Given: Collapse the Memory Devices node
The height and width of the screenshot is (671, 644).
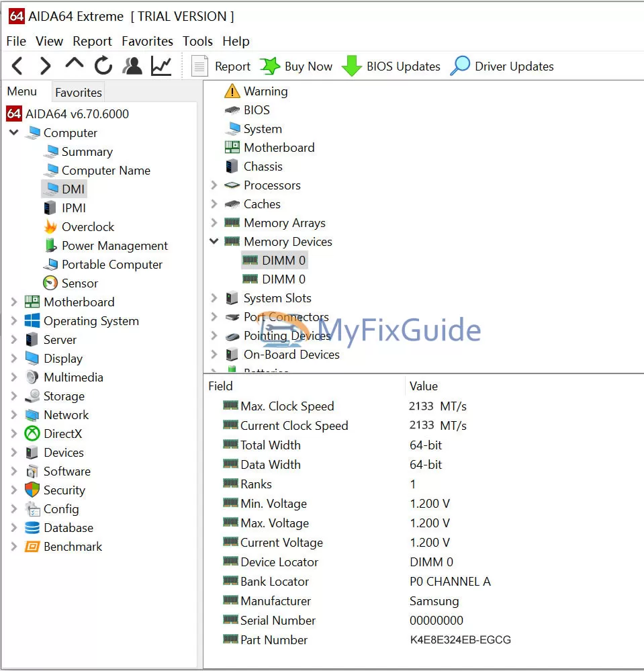Looking at the screenshot, I should [x=214, y=241].
